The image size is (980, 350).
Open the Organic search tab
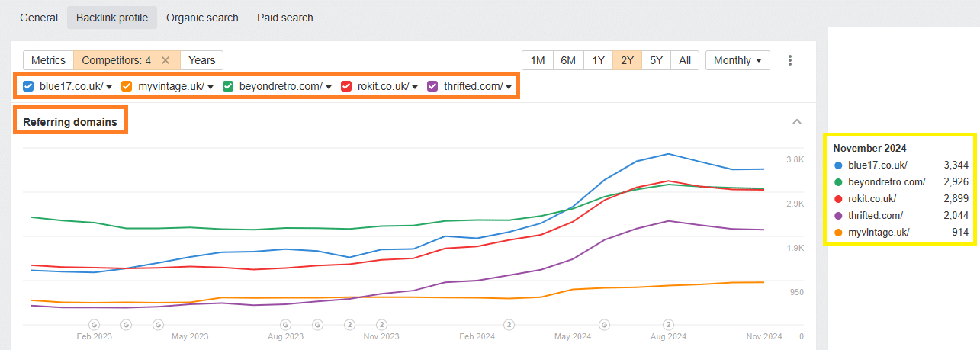coord(202,17)
